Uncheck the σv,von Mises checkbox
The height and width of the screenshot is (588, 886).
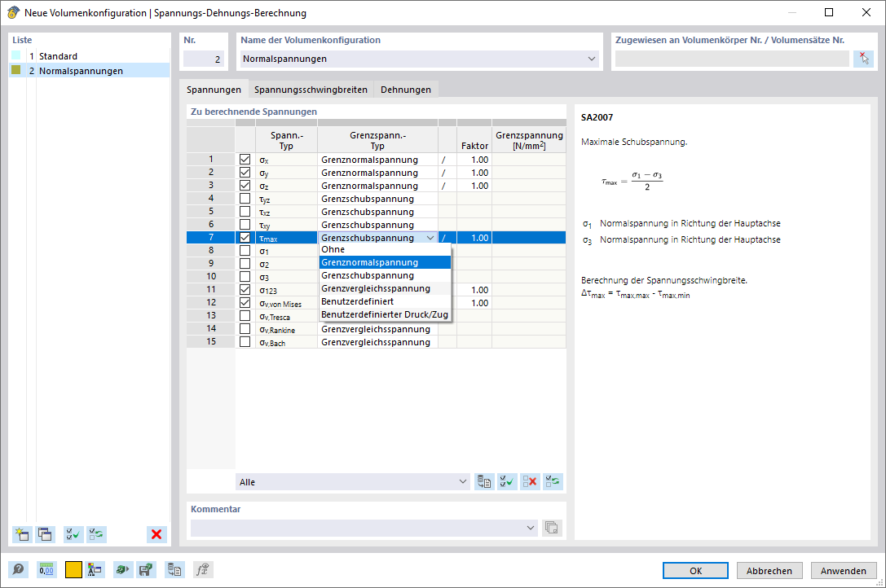pos(245,302)
